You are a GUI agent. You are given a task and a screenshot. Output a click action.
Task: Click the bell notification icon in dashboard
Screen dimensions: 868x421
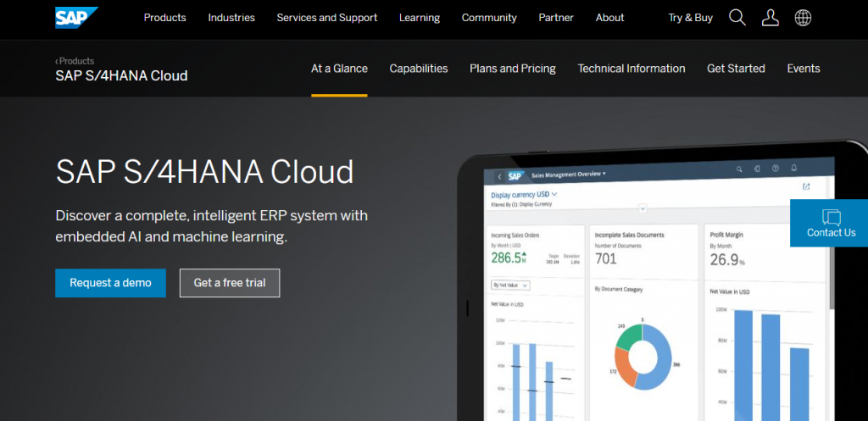[x=794, y=169]
